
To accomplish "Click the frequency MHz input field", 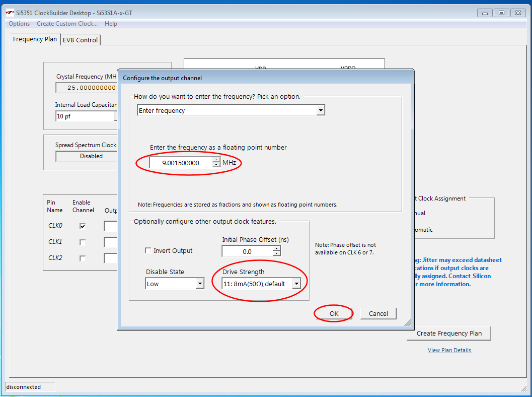I will 181,163.
